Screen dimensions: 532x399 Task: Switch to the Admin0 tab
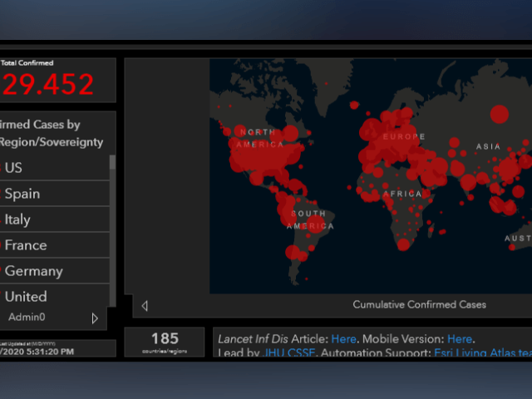(27, 318)
